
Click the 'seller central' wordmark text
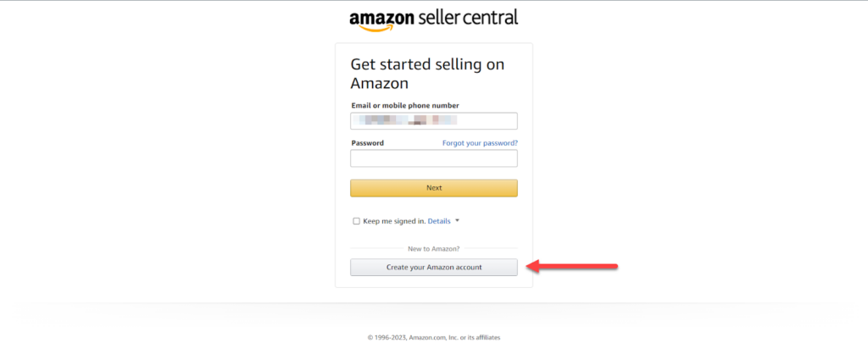[468, 17]
